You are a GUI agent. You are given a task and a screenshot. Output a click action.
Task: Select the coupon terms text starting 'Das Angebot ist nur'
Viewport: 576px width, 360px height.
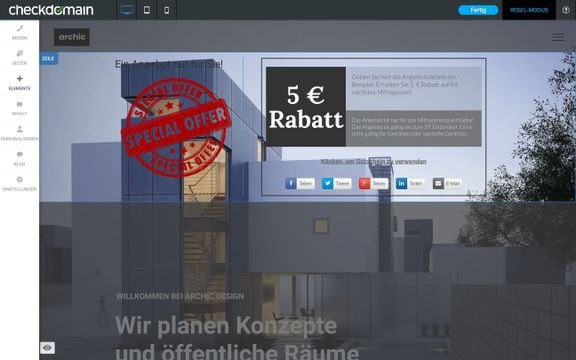413,127
